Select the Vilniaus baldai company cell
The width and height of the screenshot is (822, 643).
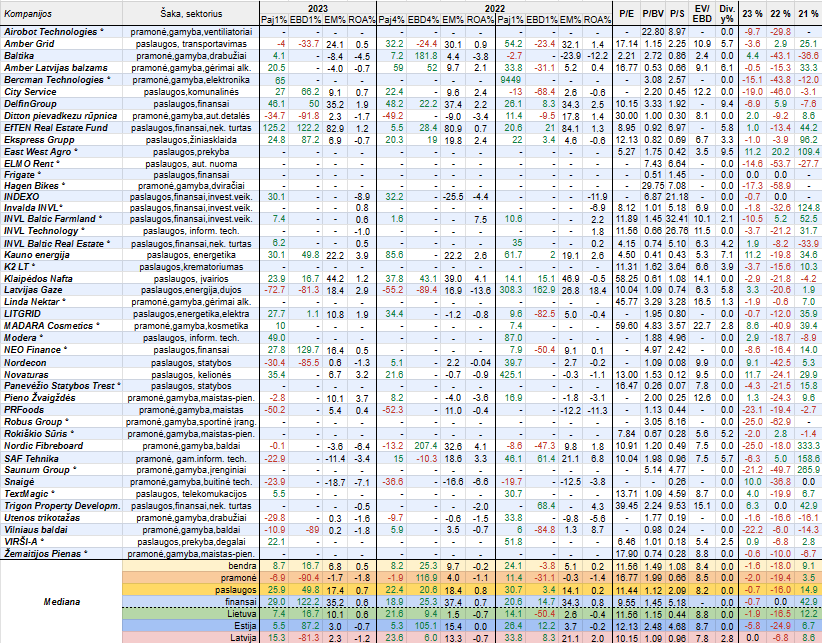click(36, 530)
